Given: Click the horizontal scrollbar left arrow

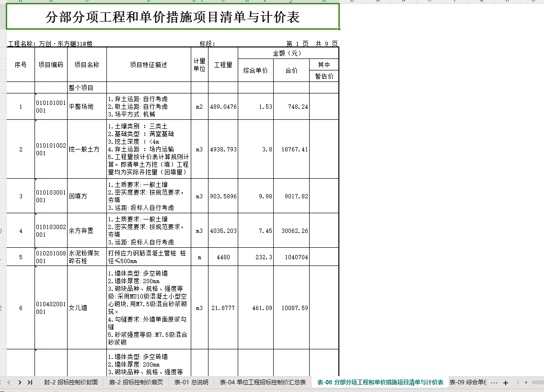Looking at the screenshot, I should pos(526,382).
